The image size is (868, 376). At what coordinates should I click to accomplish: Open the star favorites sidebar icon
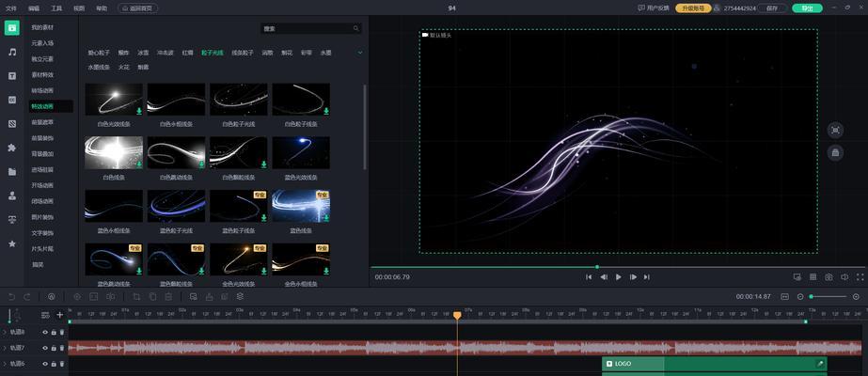coord(12,243)
